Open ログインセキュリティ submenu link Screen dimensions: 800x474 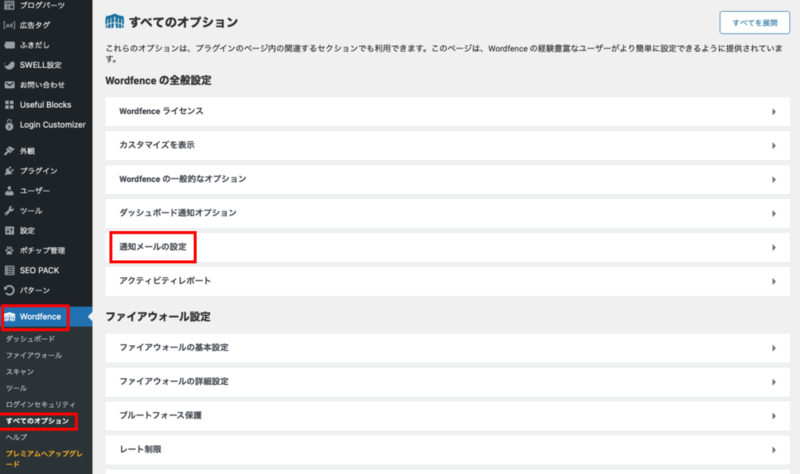(x=40, y=404)
